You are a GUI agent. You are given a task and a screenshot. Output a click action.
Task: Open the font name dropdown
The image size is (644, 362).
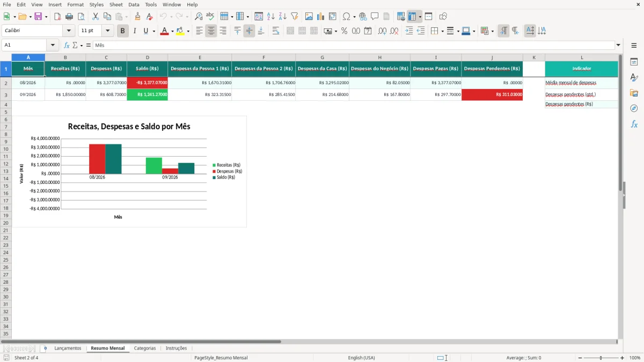tap(69, 31)
